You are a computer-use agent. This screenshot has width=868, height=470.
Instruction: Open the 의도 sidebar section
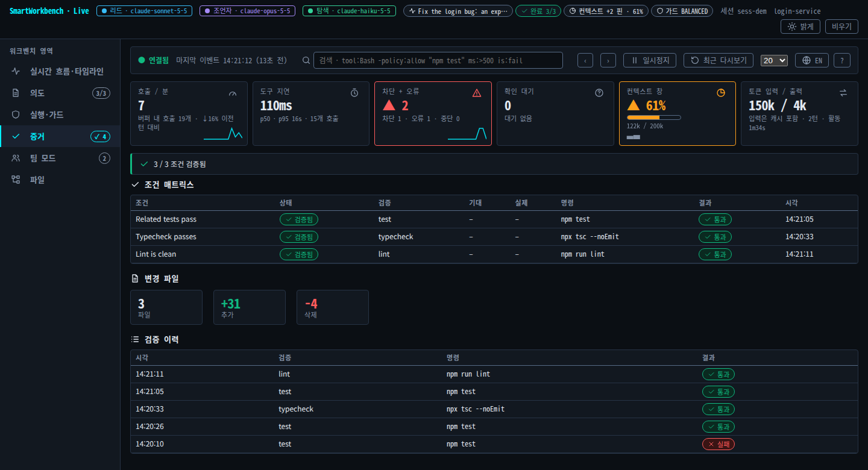pyautogui.click(x=60, y=93)
